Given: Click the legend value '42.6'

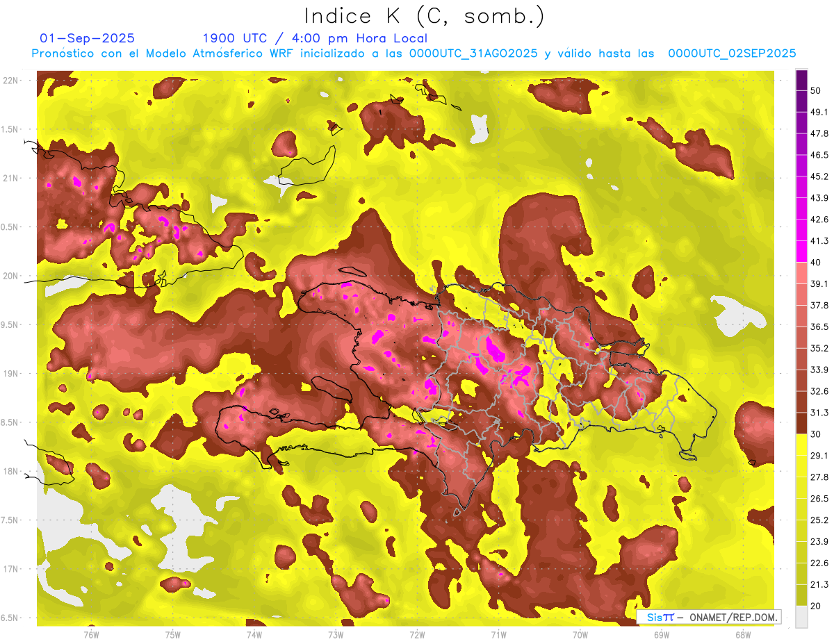Looking at the screenshot, I should pos(819,220).
